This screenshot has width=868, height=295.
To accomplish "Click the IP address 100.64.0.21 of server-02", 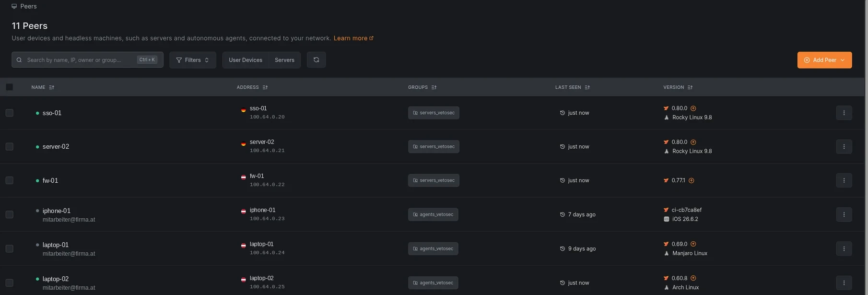I will pyautogui.click(x=267, y=151).
